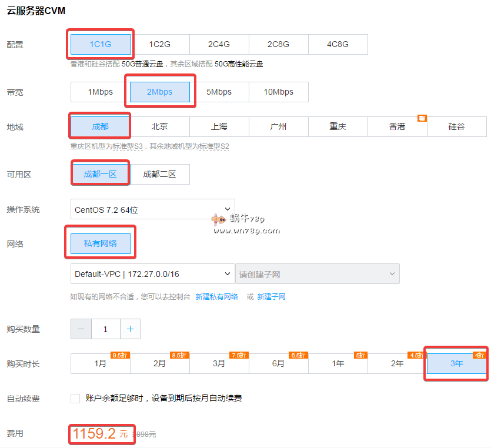Expand the Default-VPC network dropdown
The image size is (491, 448).
(x=152, y=274)
